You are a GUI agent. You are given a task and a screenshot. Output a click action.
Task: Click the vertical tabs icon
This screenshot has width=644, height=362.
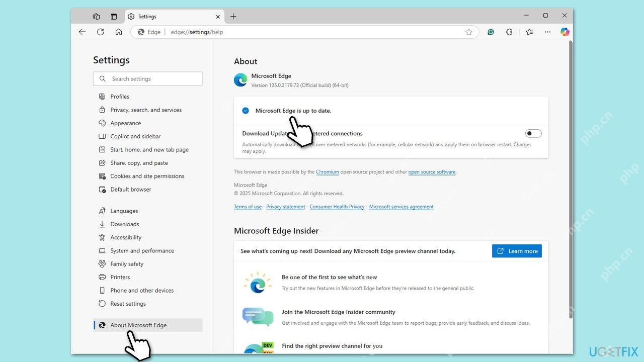coord(114,16)
